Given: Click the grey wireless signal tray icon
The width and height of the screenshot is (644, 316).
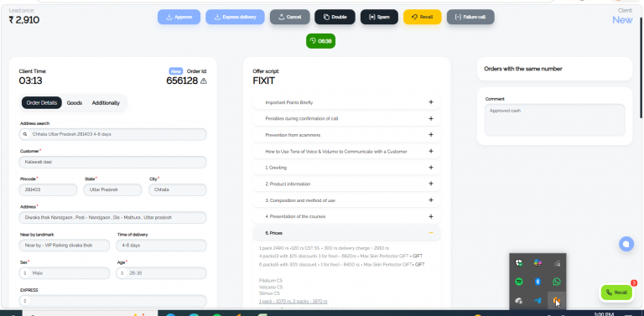Looking at the screenshot, I should coord(557,263).
